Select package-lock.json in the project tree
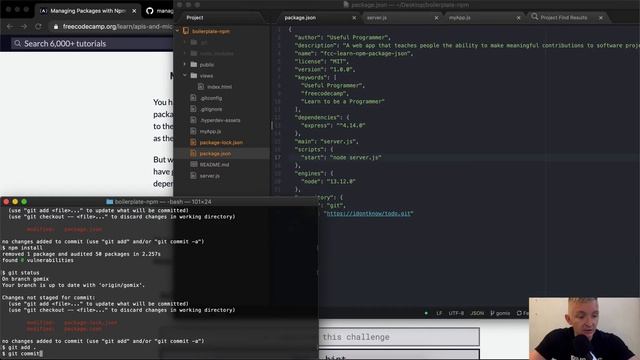Screen dimensions: 640x360 pyautogui.click(x=221, y=142)
